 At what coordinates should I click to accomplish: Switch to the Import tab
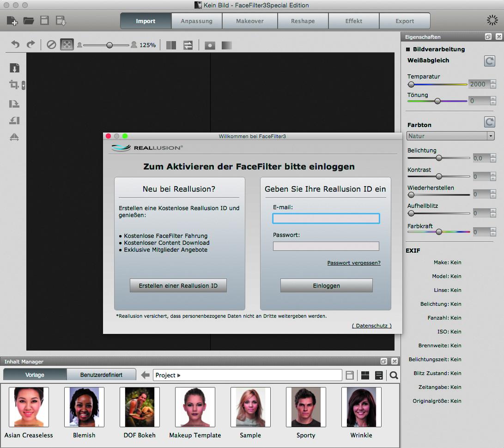[146, 21]
